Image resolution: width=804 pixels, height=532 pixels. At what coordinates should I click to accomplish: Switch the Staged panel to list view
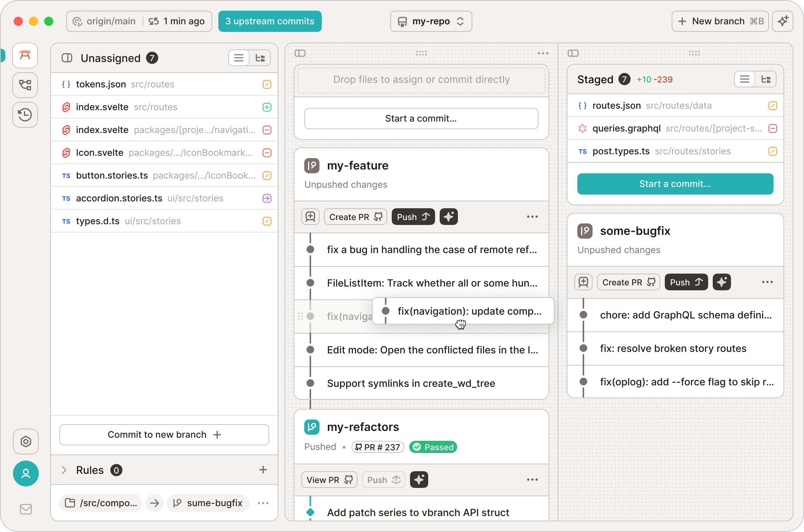click(744, 79)
